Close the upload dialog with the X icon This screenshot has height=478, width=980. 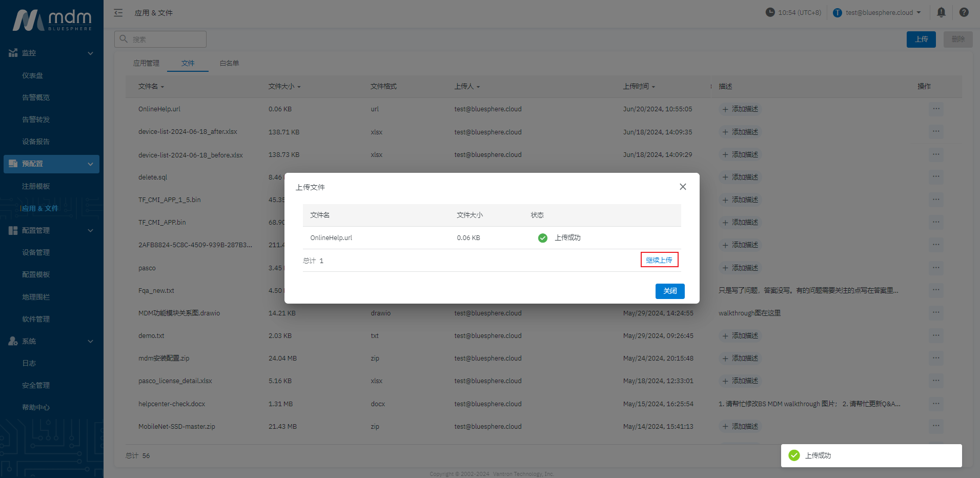coord(683,187)
